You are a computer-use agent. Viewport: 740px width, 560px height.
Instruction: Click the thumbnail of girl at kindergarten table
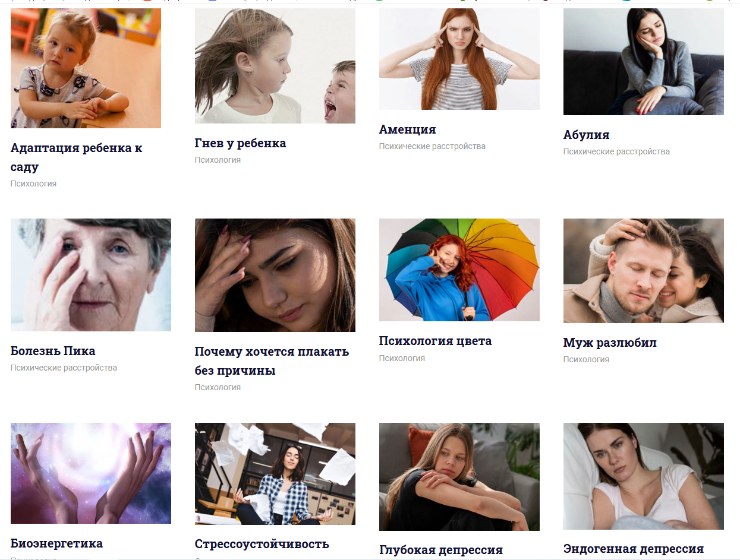click(x=86, y=68)
